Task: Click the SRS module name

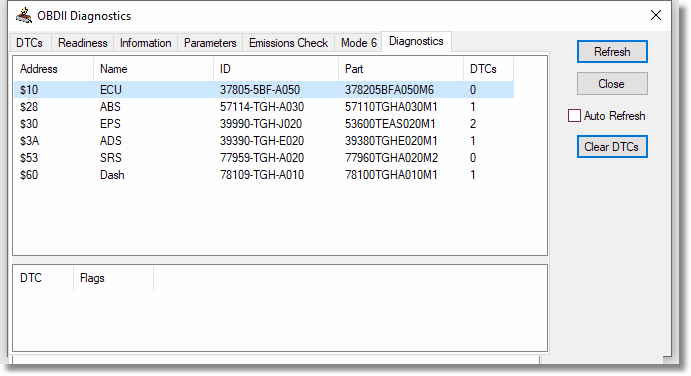Action: tap(111, 158)
